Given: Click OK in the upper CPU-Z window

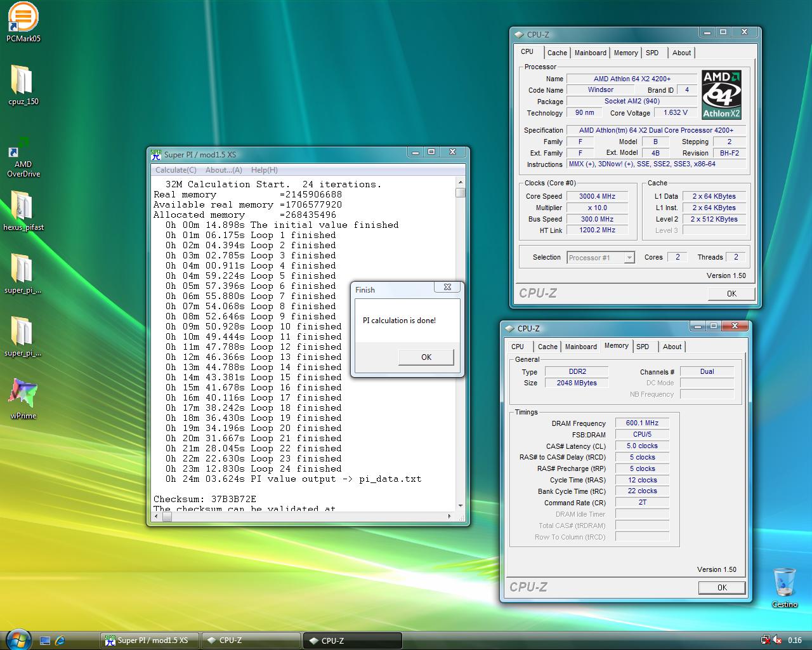Looking at the screenshot, I should coord(731,294).
